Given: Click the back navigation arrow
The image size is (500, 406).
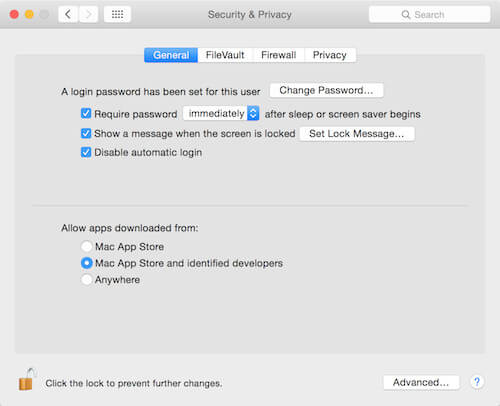Looking at the screenshot, I should 68,14.
